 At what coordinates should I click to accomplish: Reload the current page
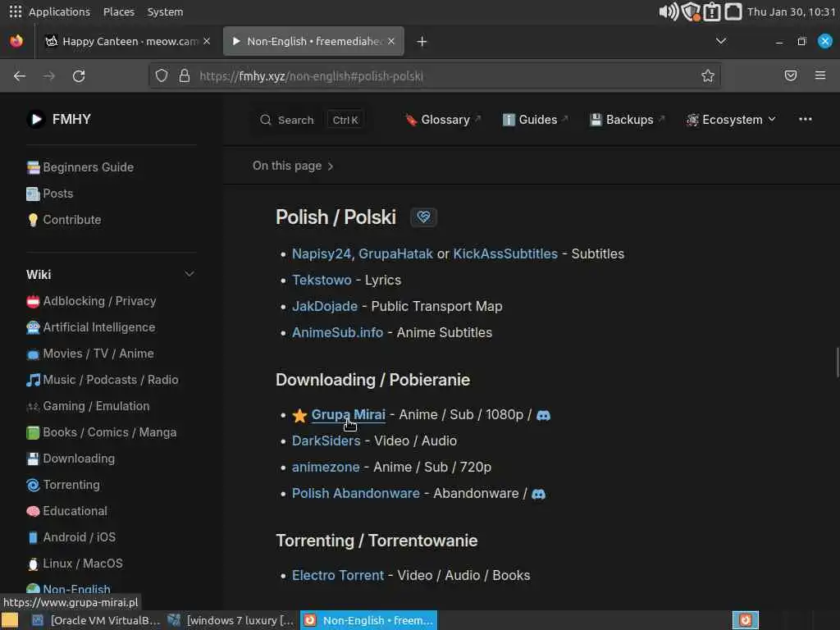[x=79, y=76]
